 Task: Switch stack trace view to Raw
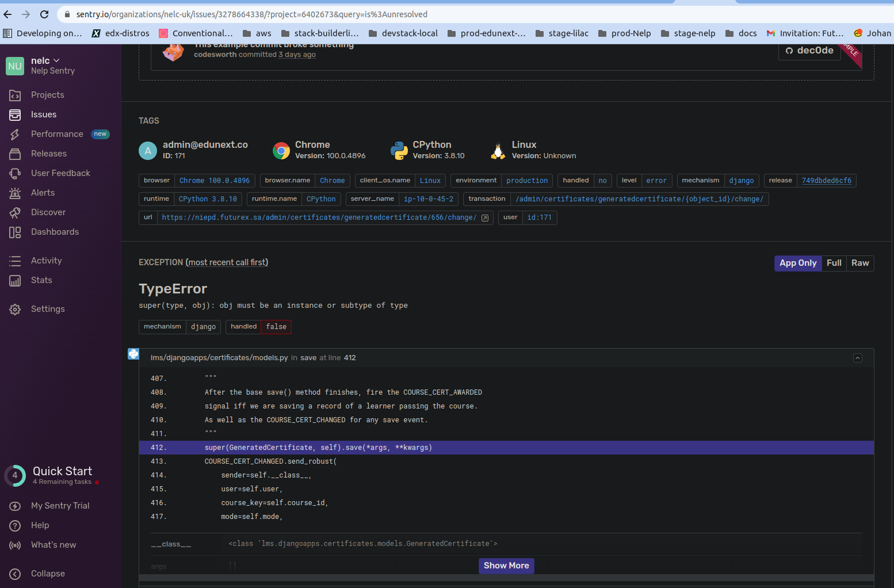coord(860,263)
